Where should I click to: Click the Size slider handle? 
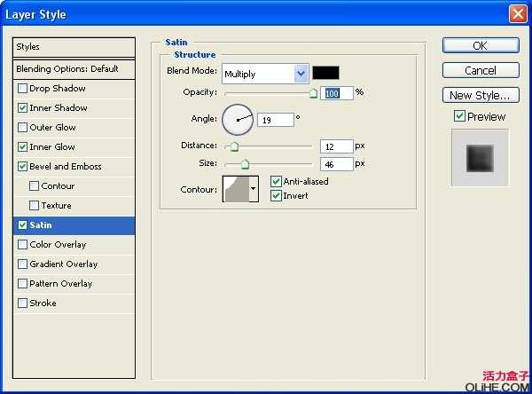click(245, 164)
